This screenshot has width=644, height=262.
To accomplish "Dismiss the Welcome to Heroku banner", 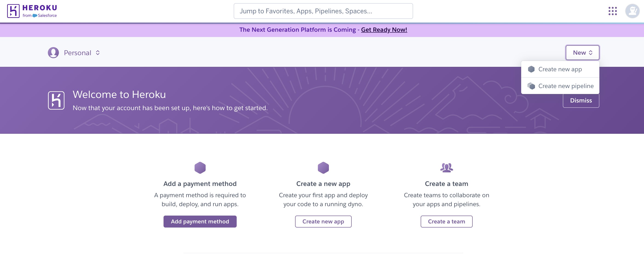I will pos(581,100).
